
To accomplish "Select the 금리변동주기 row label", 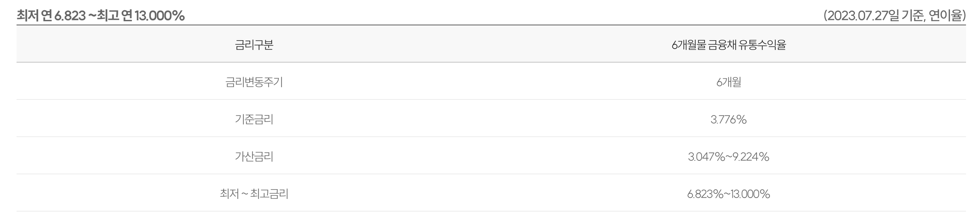I will click(x=254, y=82).
